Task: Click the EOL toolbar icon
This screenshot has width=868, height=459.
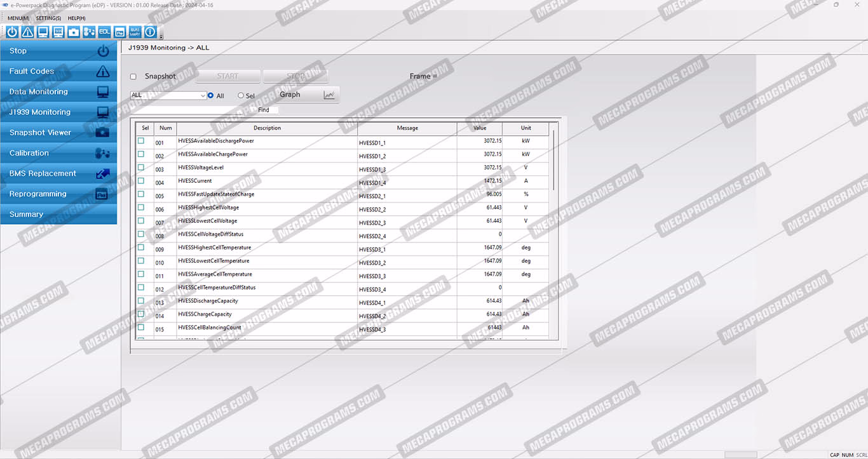Action: 104,32
